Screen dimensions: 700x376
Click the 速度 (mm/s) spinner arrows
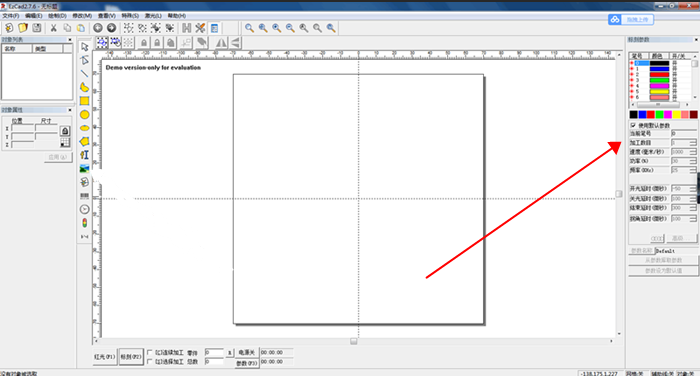pyautogui.click(x=693, y=152)
